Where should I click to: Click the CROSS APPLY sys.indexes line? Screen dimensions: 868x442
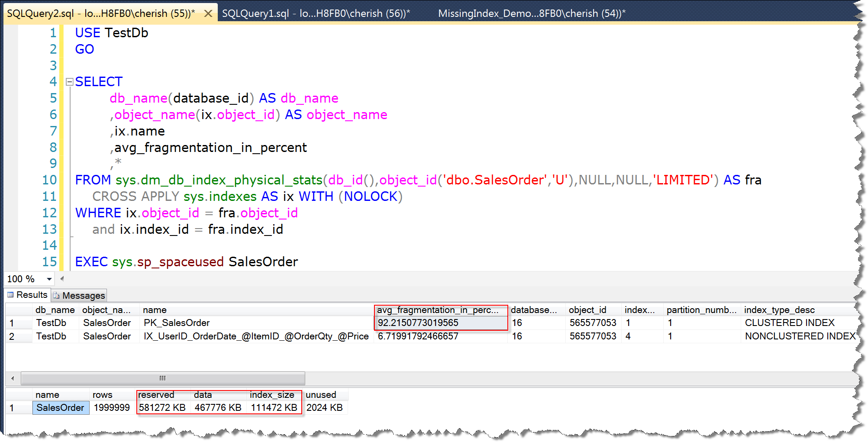point(247,197)
